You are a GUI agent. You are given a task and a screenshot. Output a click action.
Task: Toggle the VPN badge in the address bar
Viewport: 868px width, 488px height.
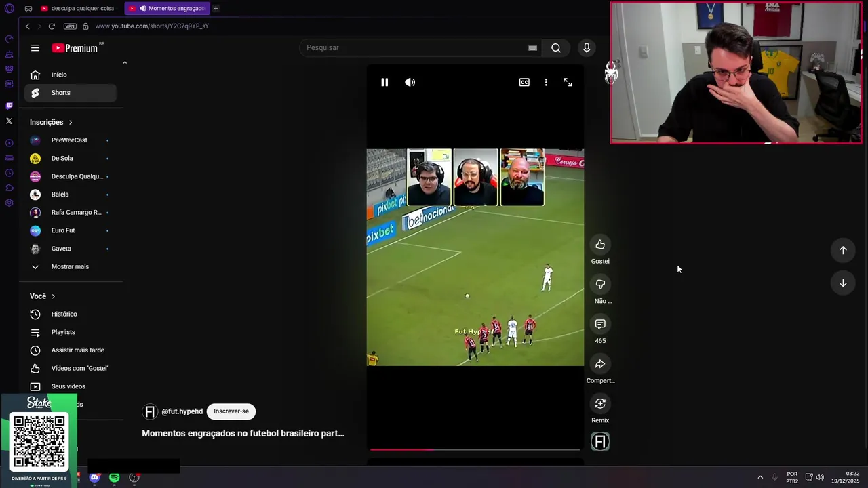click(70, 26)
